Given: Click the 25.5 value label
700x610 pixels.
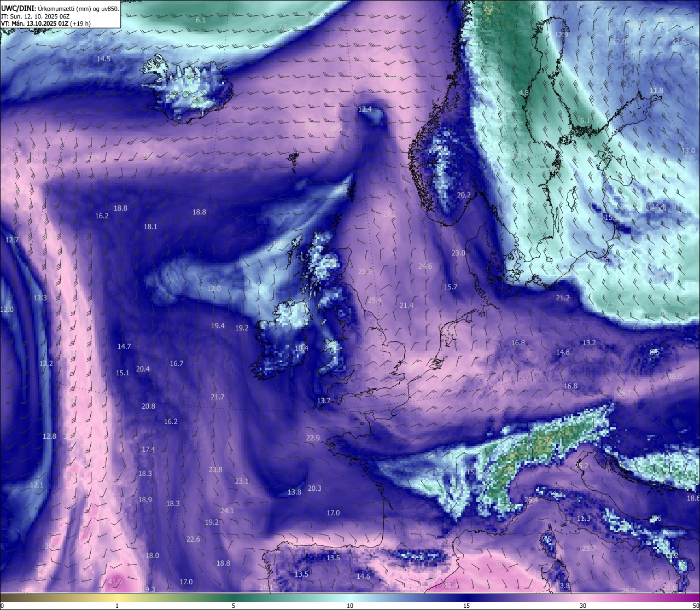Looking at the screenshot, I should (365, 271).
